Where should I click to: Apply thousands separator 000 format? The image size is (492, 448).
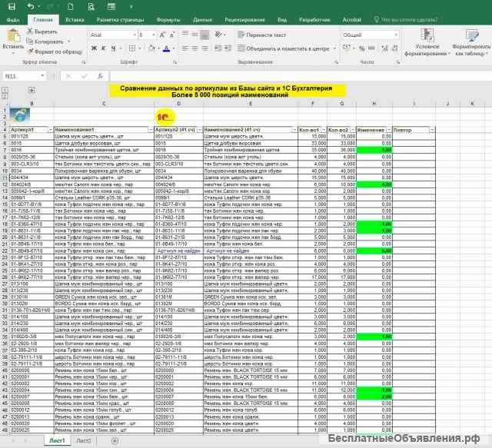point(371,48)
